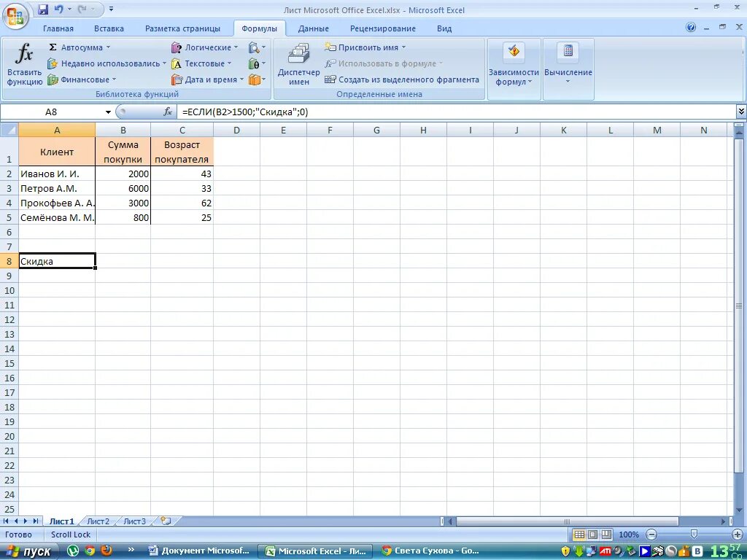Select column B header
Screen dimensions: 747x560
click(123, 130)
